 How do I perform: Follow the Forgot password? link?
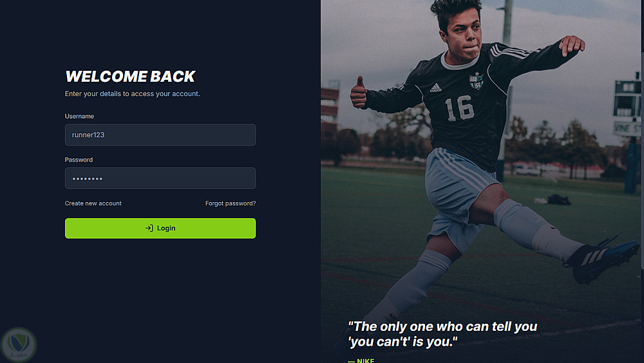coord(231,203)
